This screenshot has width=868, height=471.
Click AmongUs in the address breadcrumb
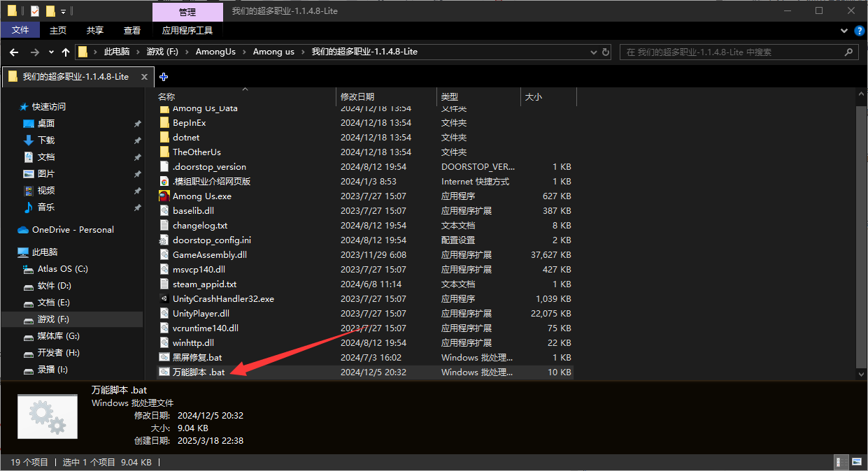click(215, 52)
